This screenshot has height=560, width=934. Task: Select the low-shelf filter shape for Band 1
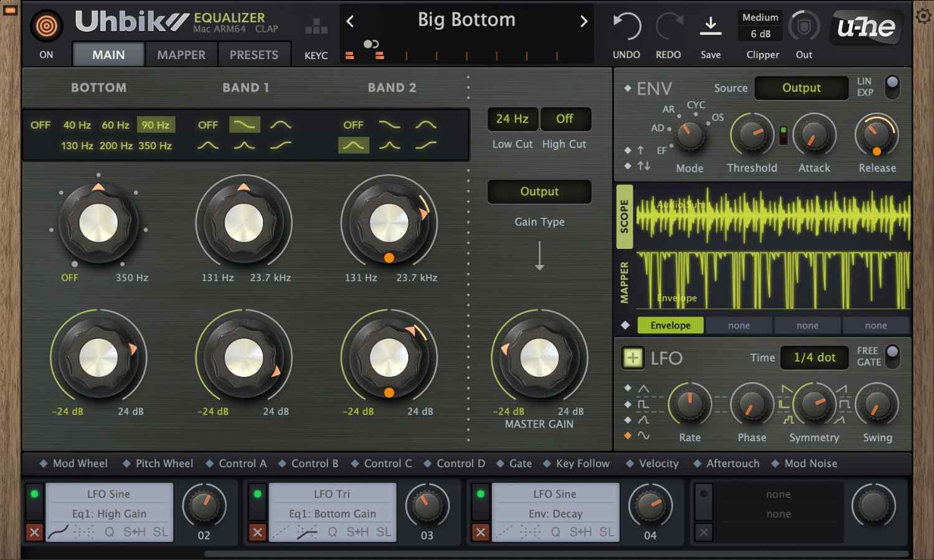[244, 124]
